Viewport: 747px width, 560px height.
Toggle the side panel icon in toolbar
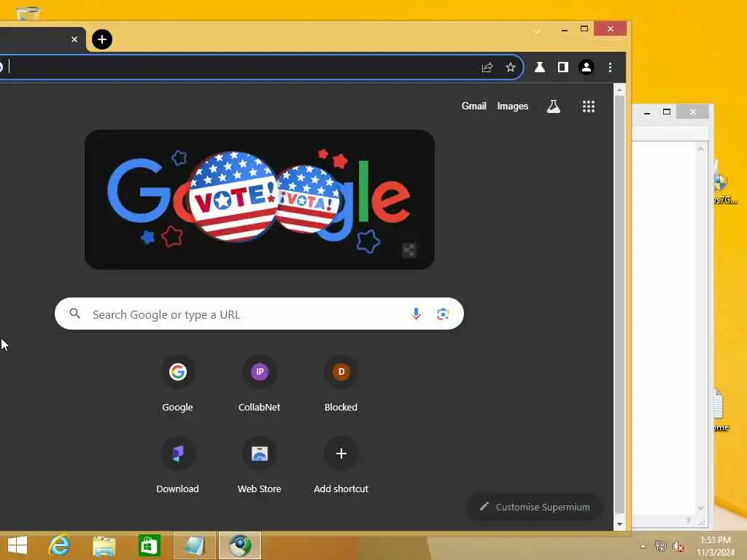pos(562,68)
